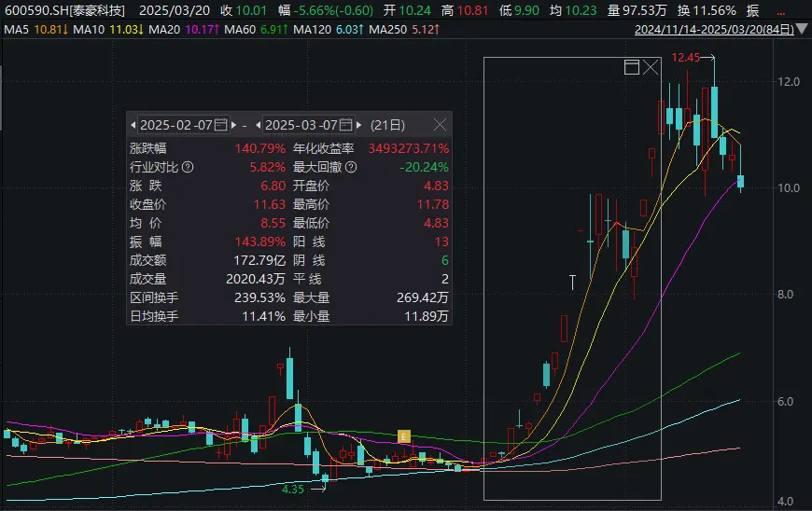Click help icon next to 最大回撤
Viewport: 812px width, 511px height.
[x=351, y=167]
